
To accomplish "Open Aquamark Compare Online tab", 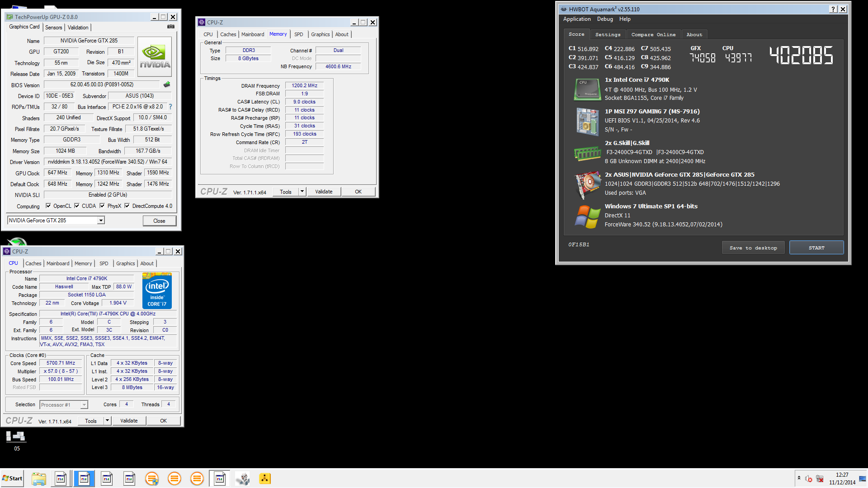I will tap(653, 34).
